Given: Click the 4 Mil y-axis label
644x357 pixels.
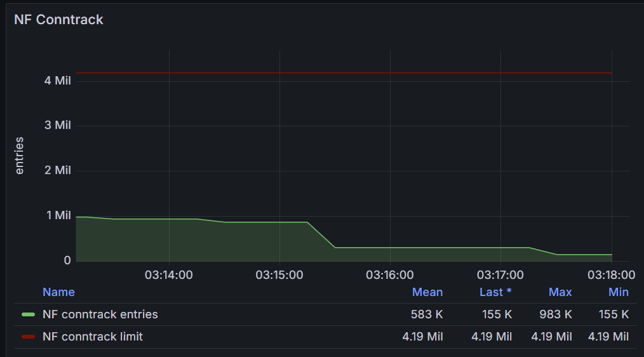Looking at the screenshot, I should [58, 80].
